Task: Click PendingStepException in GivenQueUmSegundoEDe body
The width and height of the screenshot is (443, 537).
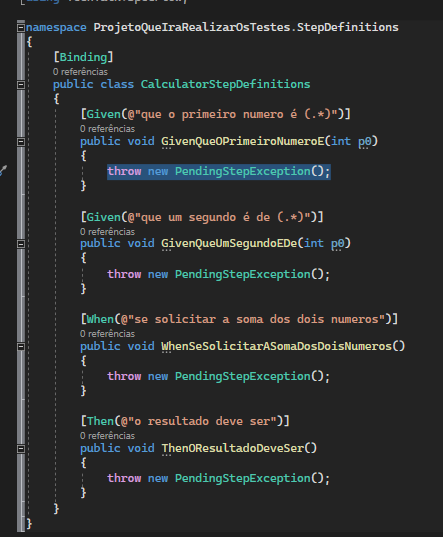Action: coord(243,274)
